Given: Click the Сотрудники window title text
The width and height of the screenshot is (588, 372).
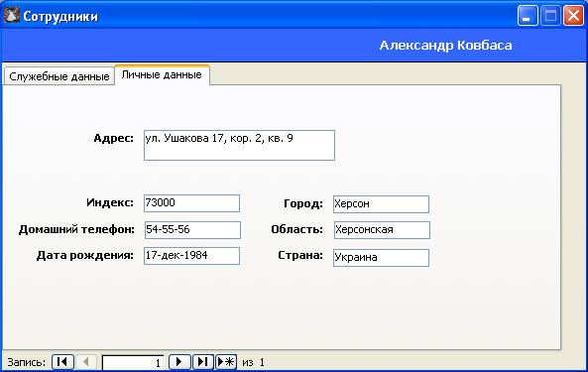Looking at the screenshot, I should (x=60, y=17).
